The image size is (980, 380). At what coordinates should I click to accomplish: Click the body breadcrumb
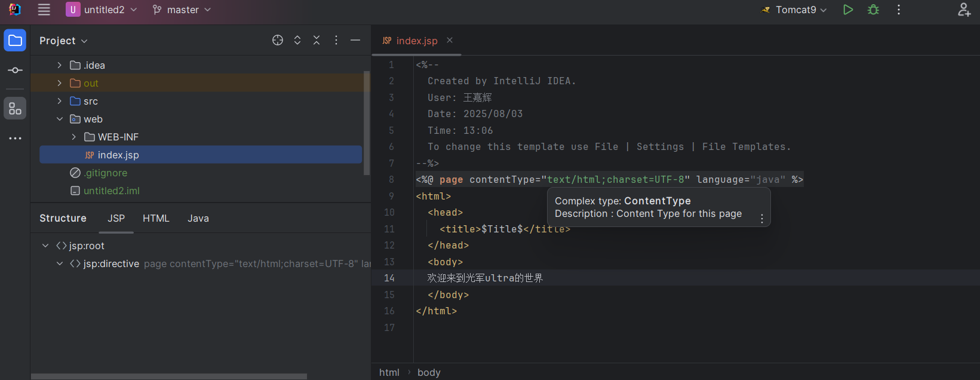[429, 372]
